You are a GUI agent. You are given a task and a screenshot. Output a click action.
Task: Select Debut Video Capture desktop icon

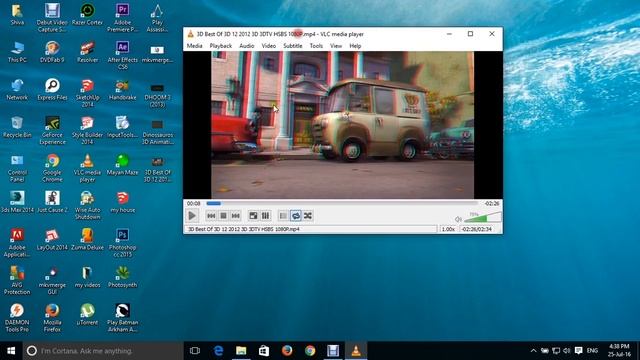(x=52, y=18)
